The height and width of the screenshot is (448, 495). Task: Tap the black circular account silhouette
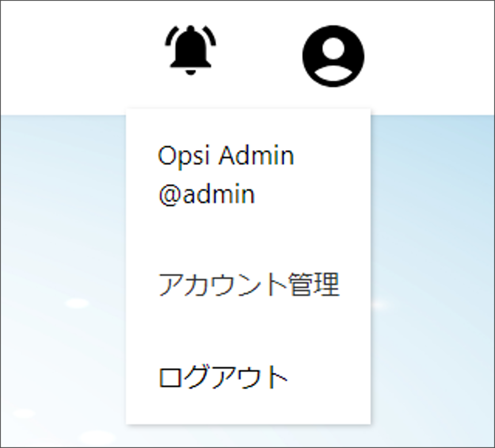click(x=333, y=56)
